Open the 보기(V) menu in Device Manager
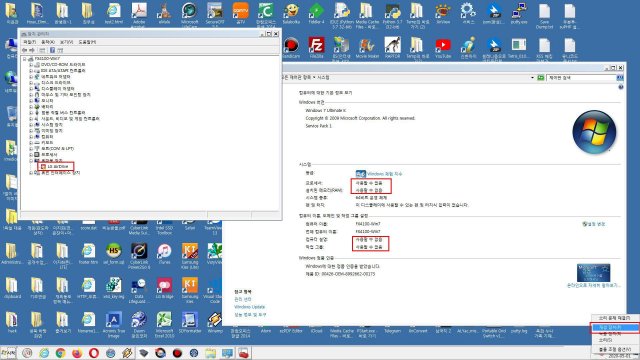 (x=67, y=42)
